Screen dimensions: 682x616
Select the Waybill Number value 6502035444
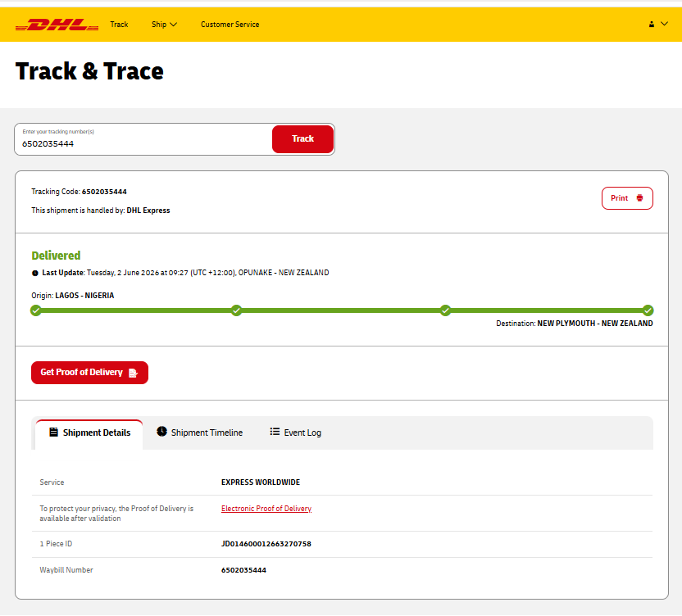243,570
